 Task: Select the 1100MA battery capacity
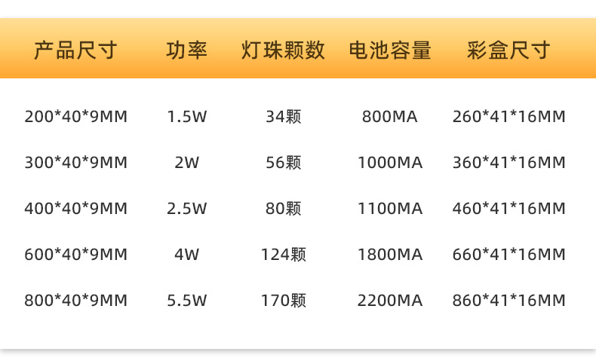[x=389, y=209]
